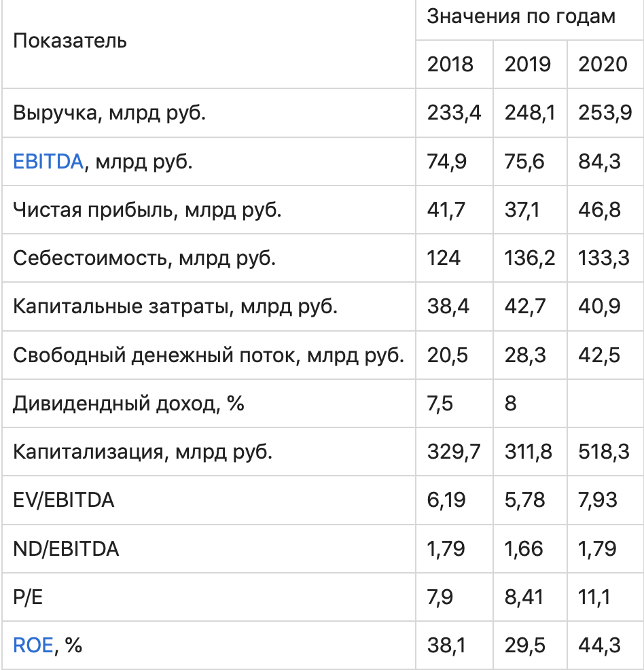The image size is (644, 670).
Task: Click Себестоимость 2018 value 124
Action: [x=444, y=258]
